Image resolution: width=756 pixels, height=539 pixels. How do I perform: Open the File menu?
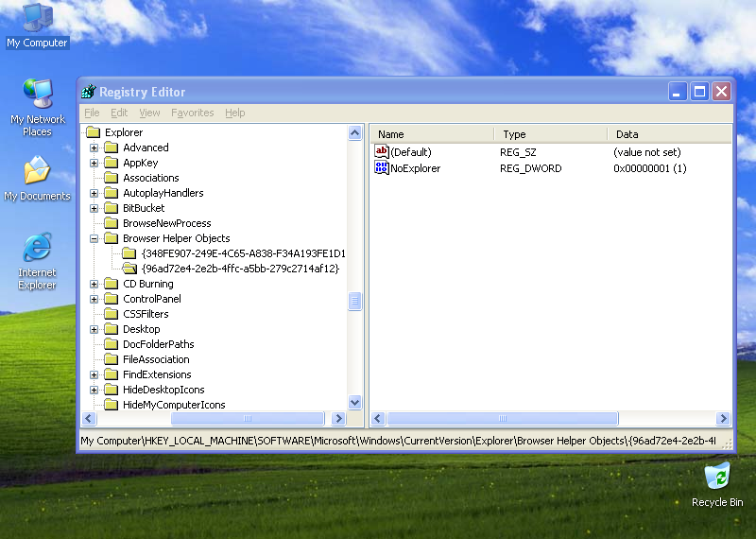(x=92, y=113)
